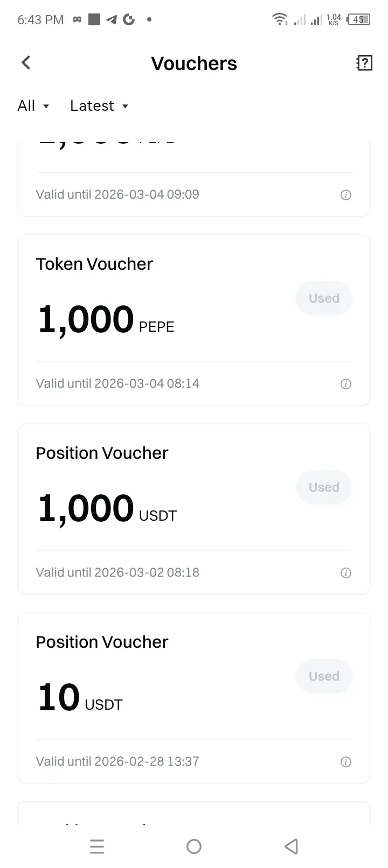Tap Valid until 2026-03-04 08:14 text
Image resolution: width=388 pixels, height=868 pixels.
117,383
